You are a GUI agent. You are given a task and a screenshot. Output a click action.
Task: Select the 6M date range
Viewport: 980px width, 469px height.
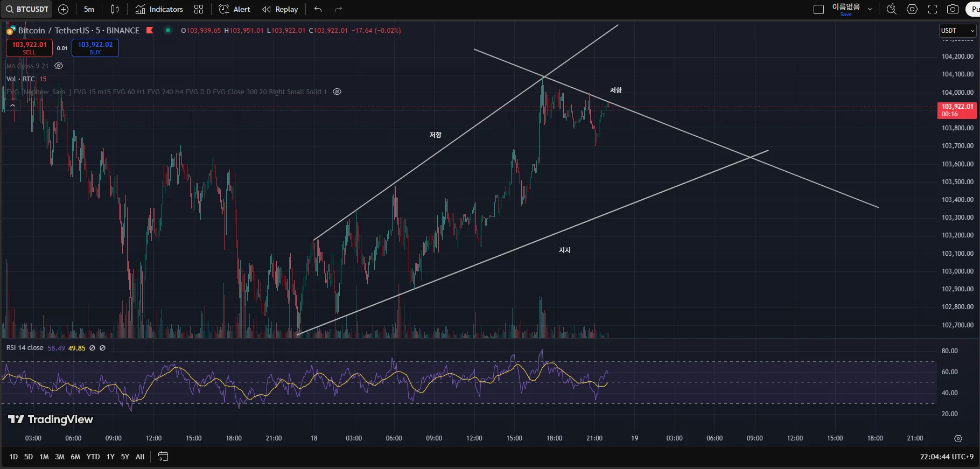point(75,457)
